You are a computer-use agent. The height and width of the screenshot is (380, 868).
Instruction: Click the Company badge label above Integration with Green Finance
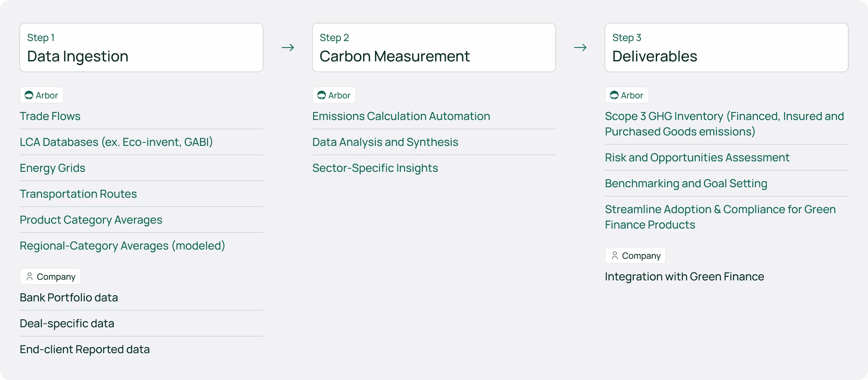[635, 256]
